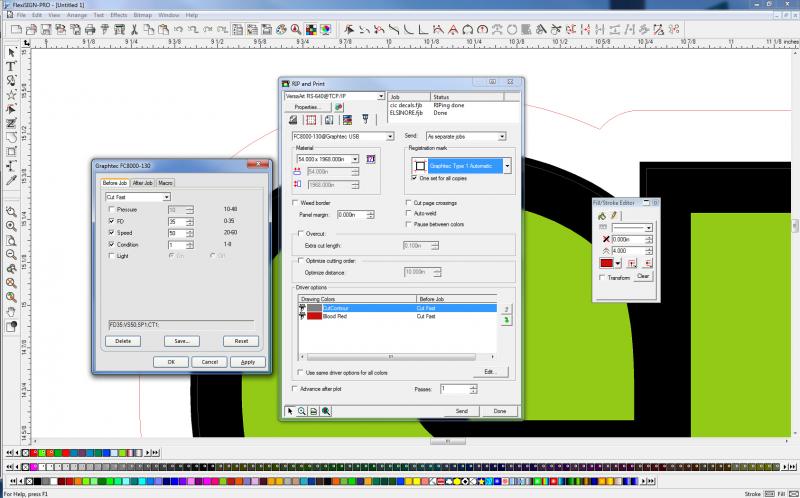The height and width of the screenshot is (498, 800).
Task: Enable the Overcut checkbox
Action: [x=301, y=233]
